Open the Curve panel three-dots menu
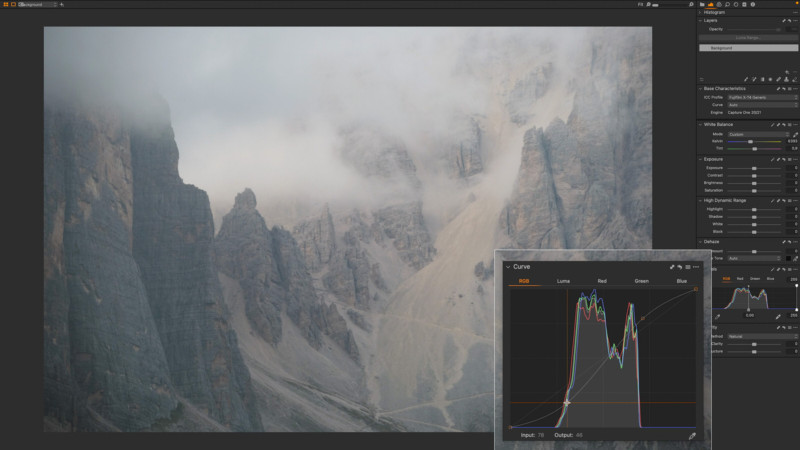The height and width of the screenshot is (450, 800). pyautogui.click(x=696, y=267)
